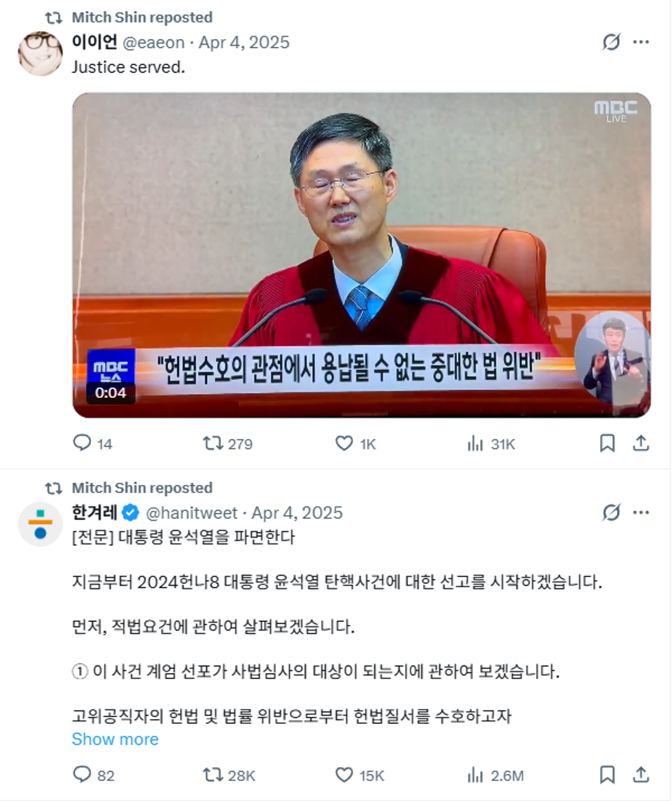
Task: Play the MBC news video thumbnail
Action: (362, 255)
